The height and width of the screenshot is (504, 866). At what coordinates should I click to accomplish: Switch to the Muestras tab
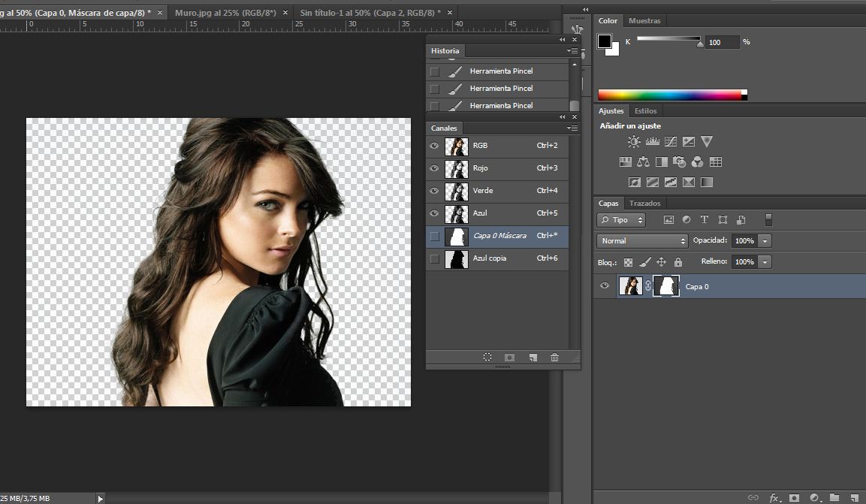coord(645,20)
